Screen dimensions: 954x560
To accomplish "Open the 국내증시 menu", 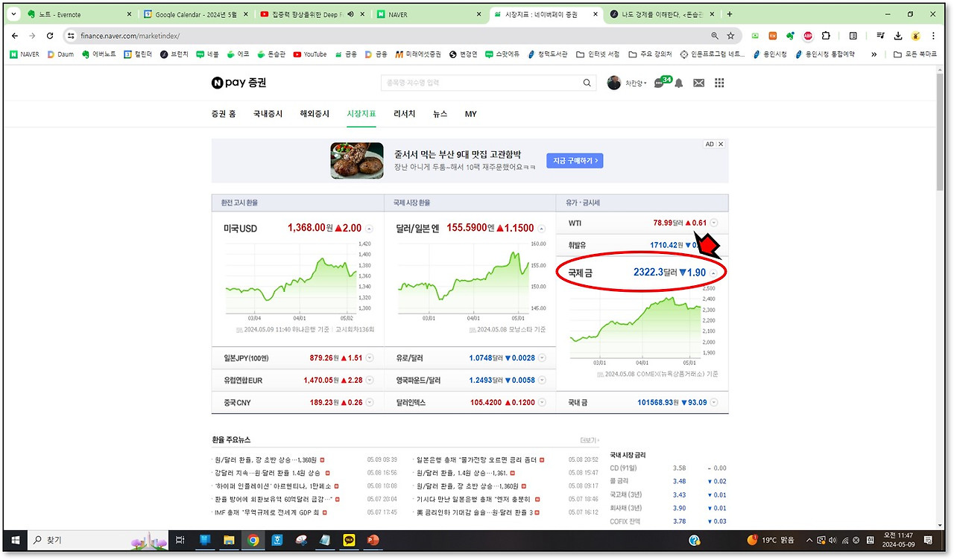I will 268,114.
